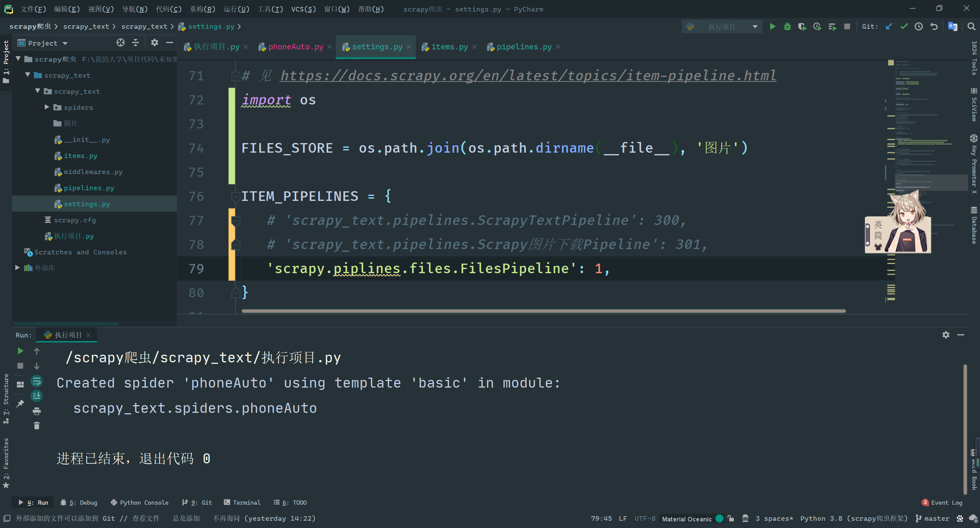The height and width of the screenshot is (528, 980).
Task: Click the editor horizontal scrollbar
Action: point(544,311)
